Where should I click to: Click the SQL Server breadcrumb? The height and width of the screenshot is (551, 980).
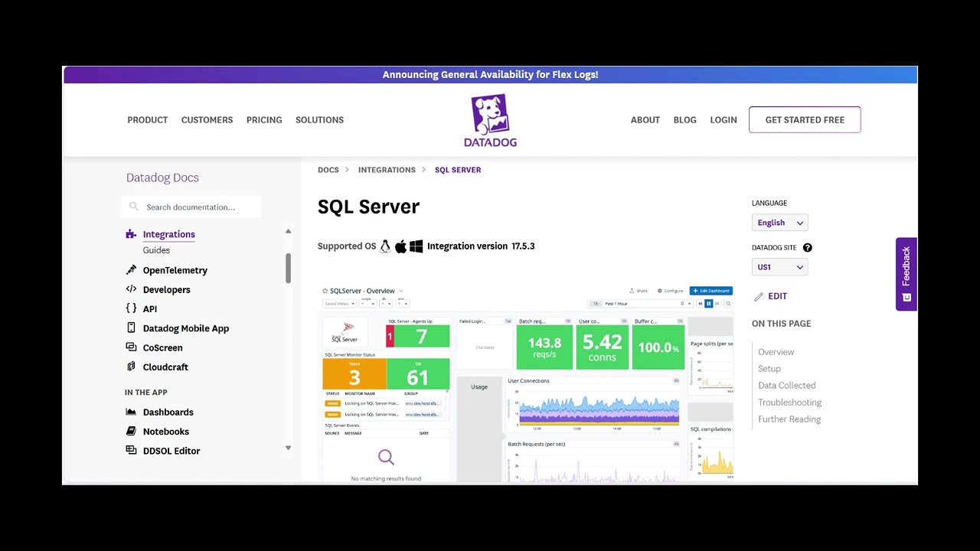(458, 170)
